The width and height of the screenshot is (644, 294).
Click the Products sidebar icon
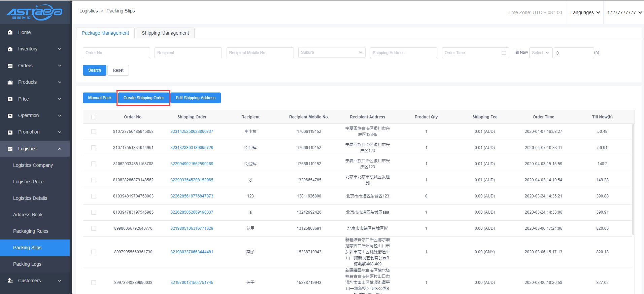pyautogui.click(x=10, y=82)
